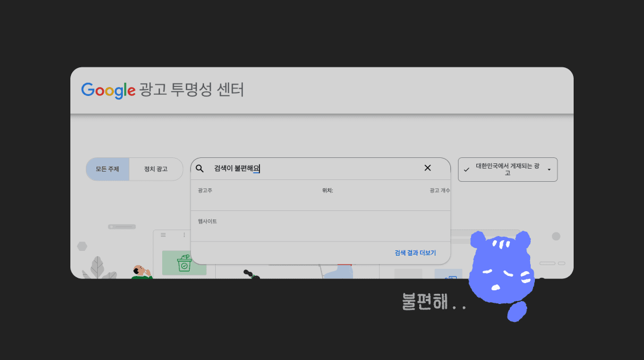Click the 광고 개수 column label
Viewport: 644px width, 360px height.
click(439, 191)
